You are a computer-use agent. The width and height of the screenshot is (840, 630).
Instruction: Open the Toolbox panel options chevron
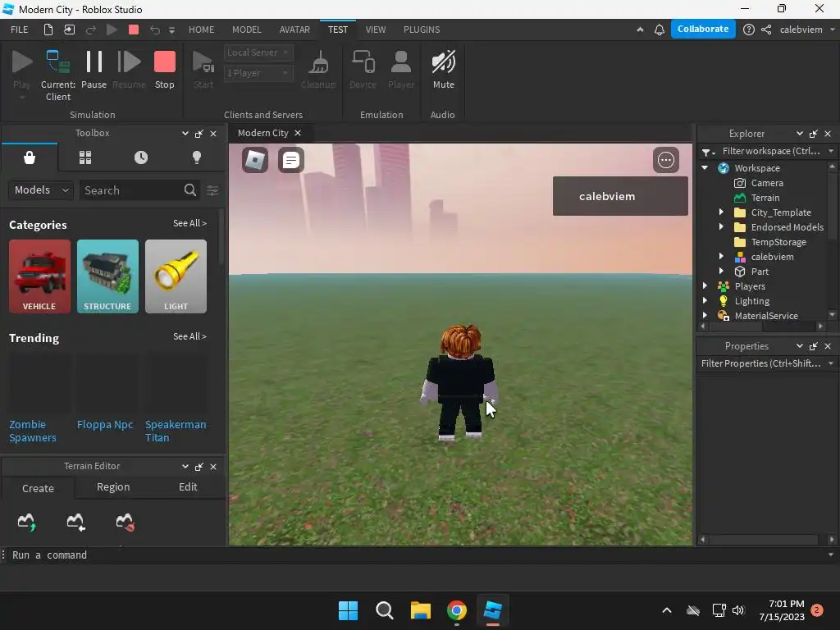pos(185,134)
